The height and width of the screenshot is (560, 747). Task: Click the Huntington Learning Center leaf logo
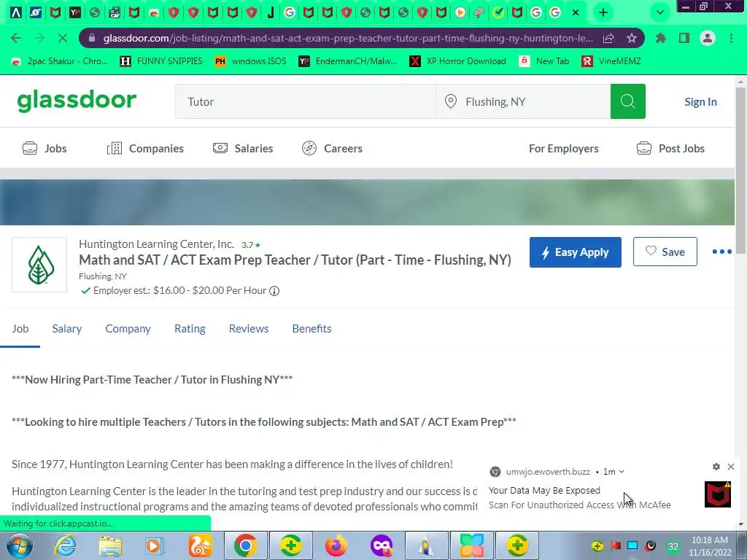(x=39, y=265)
